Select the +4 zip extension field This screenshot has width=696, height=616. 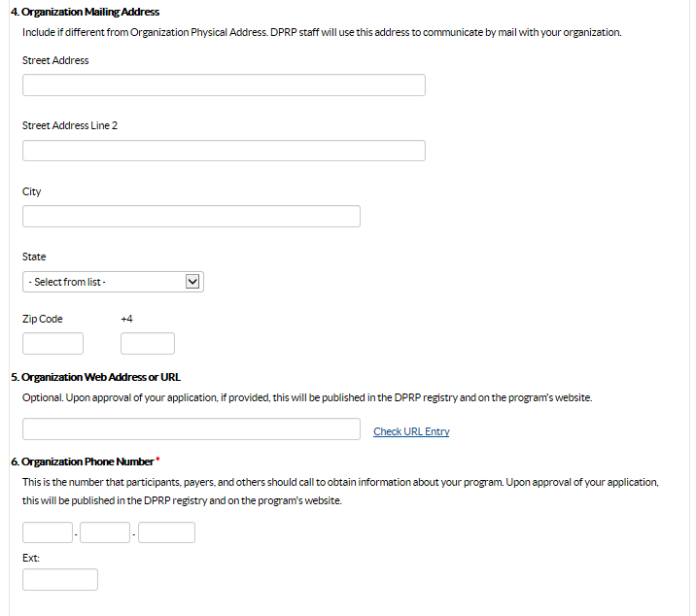pos(148,343)
